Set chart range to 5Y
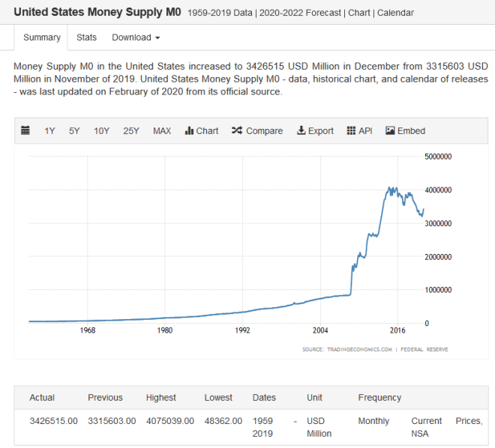 point(74,131)
